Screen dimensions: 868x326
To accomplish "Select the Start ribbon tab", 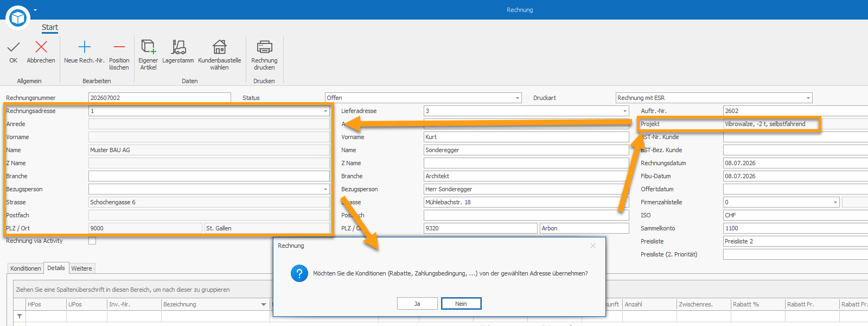I will point(50,27).
